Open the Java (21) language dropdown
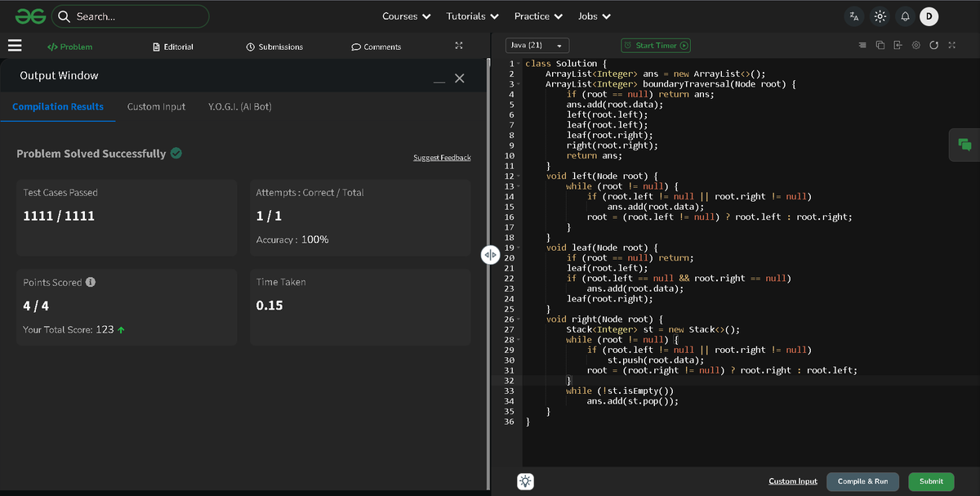The height and width of the screenshot is (496, 980). point(537,46)
